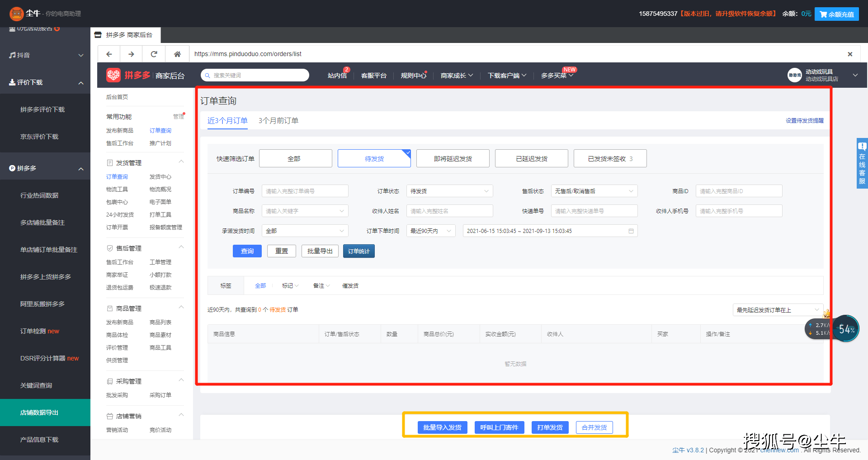Go to home via house icon
The image size is (868, 460).
177,54
